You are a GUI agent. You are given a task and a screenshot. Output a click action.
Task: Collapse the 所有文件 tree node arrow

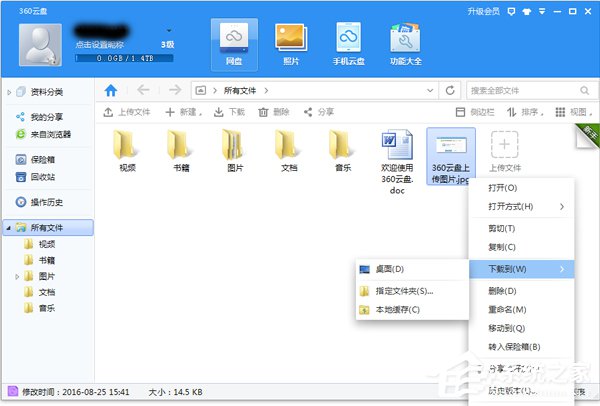8,228
